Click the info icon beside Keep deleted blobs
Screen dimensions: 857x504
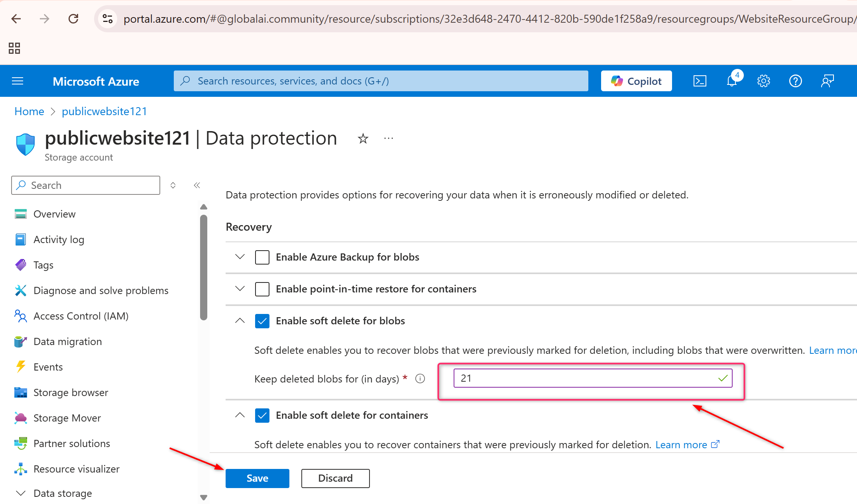coord(420,378)
